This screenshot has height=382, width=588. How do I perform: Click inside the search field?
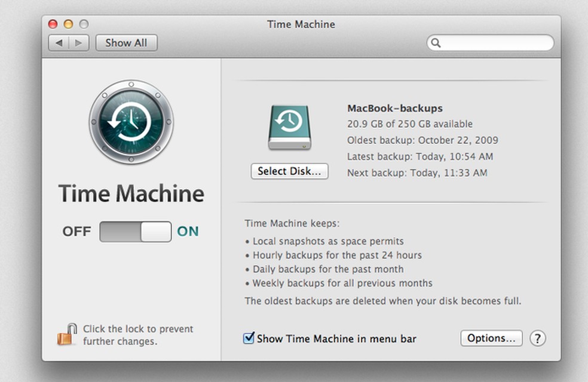[490, 43]
